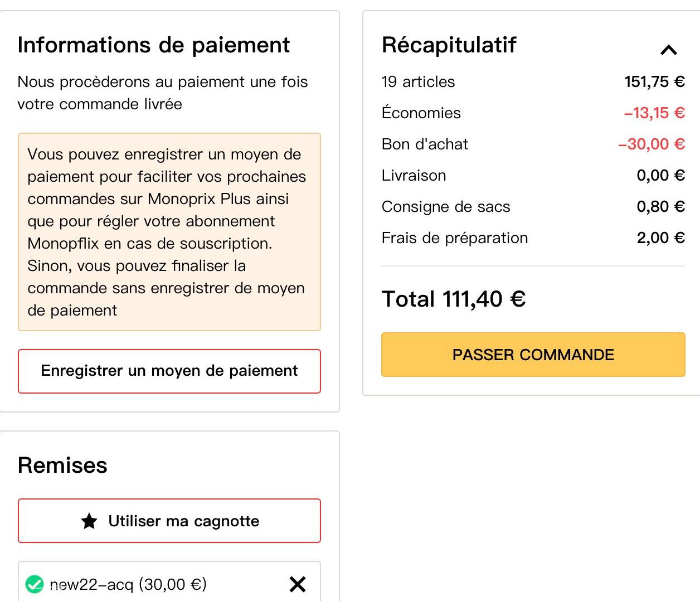The image size is (700, 601).
Task: Click the orange payment information notice box
Action: [x=169, y=232]
